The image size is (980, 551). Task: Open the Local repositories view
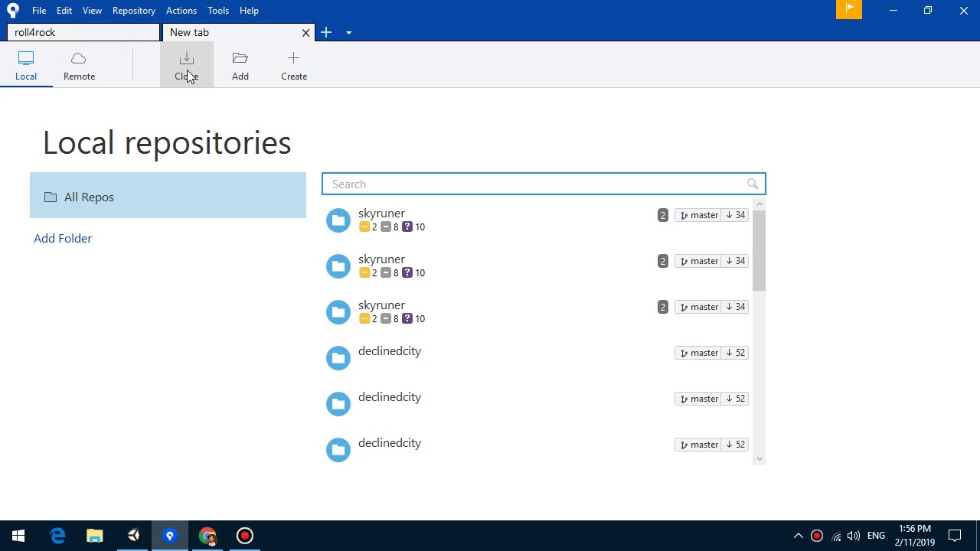click(26, 66)
